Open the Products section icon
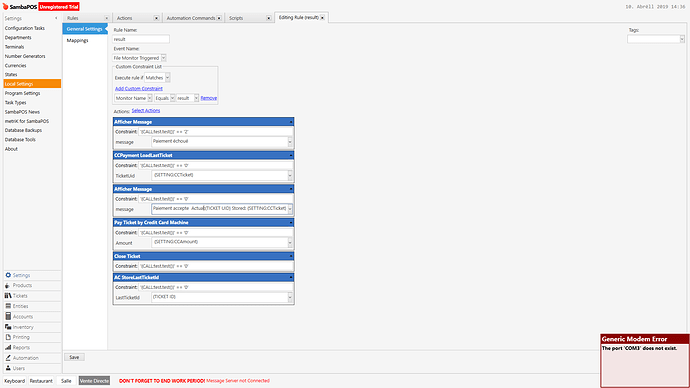 [x=7, y=286]
